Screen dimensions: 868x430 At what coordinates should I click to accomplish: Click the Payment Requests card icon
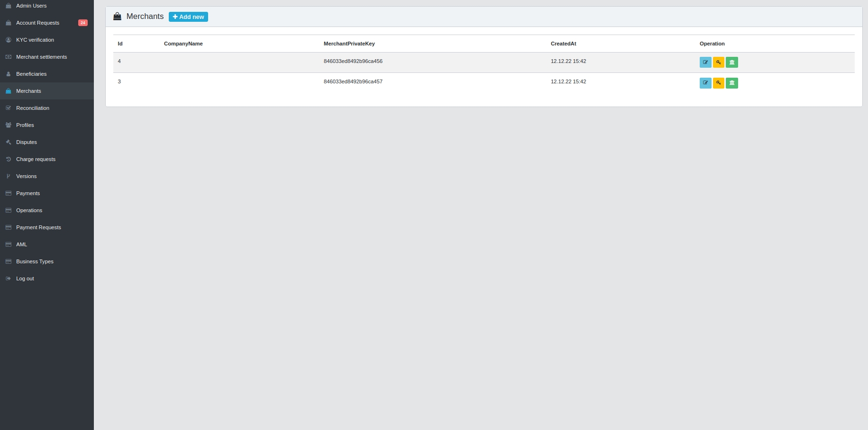pos(8,227)
